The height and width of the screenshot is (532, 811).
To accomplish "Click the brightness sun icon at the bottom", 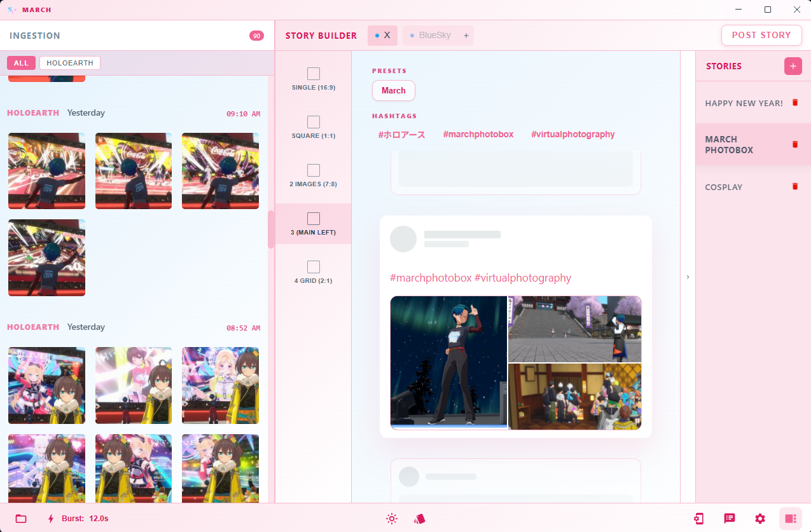I will point(392,518).
